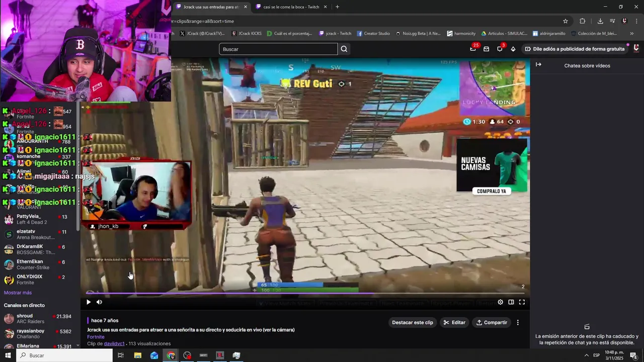Open whispers icon with 3 badge
This screenshot has height=362, width=644.
coord(500,49)
